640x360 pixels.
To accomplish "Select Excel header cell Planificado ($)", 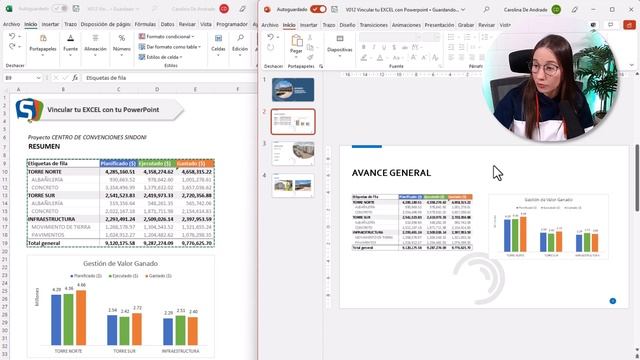I will coord(118,163).
